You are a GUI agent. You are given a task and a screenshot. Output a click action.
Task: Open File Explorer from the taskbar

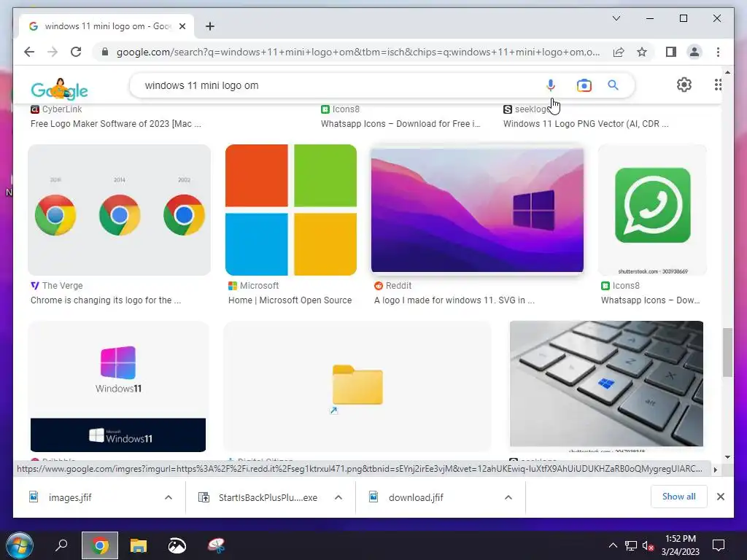[139, 545]
